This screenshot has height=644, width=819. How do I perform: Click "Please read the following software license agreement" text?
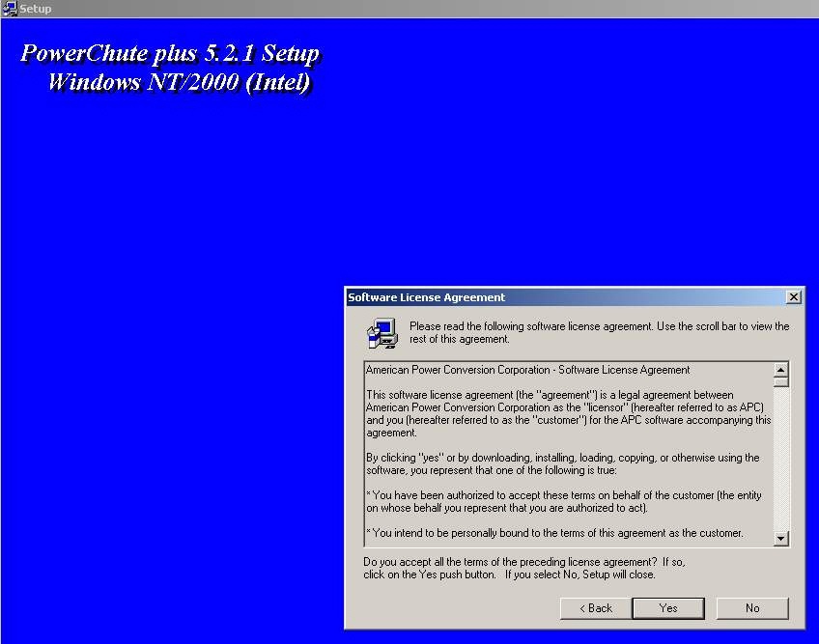click(x=599, y=333)
